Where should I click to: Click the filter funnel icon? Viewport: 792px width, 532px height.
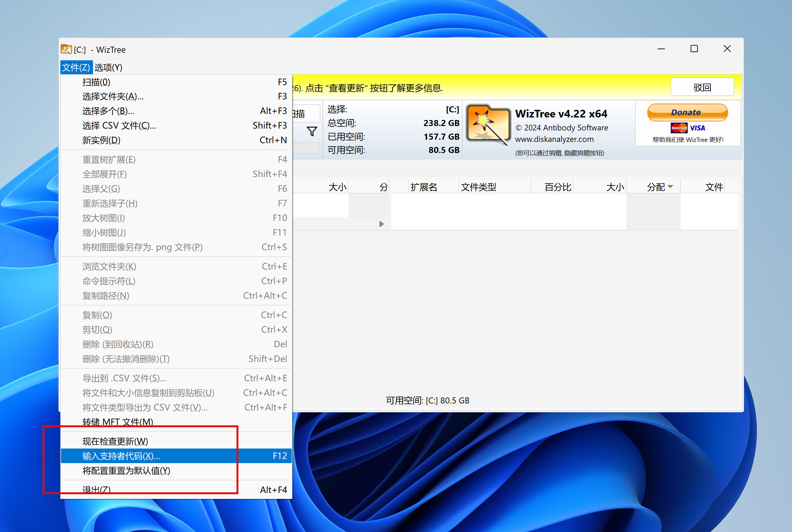coord(311,131)
